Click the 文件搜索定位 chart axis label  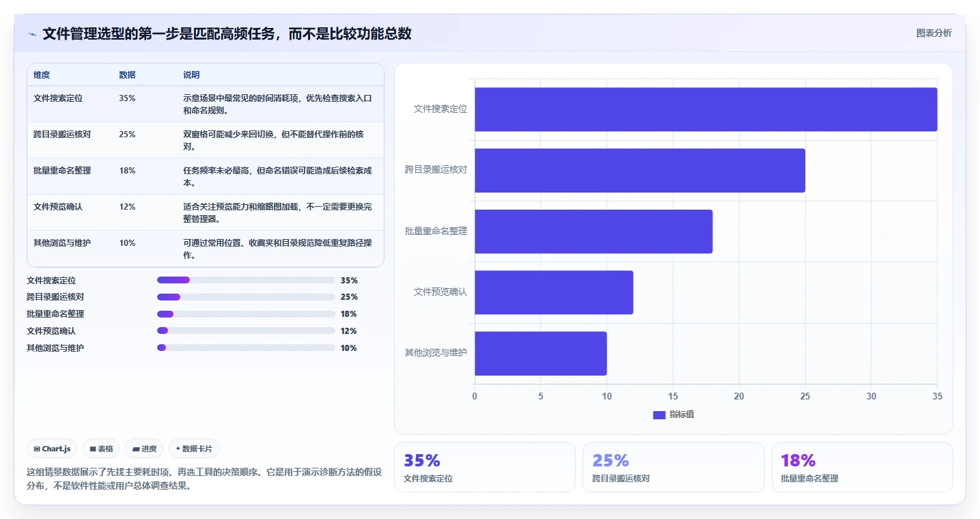click(440, 109)
